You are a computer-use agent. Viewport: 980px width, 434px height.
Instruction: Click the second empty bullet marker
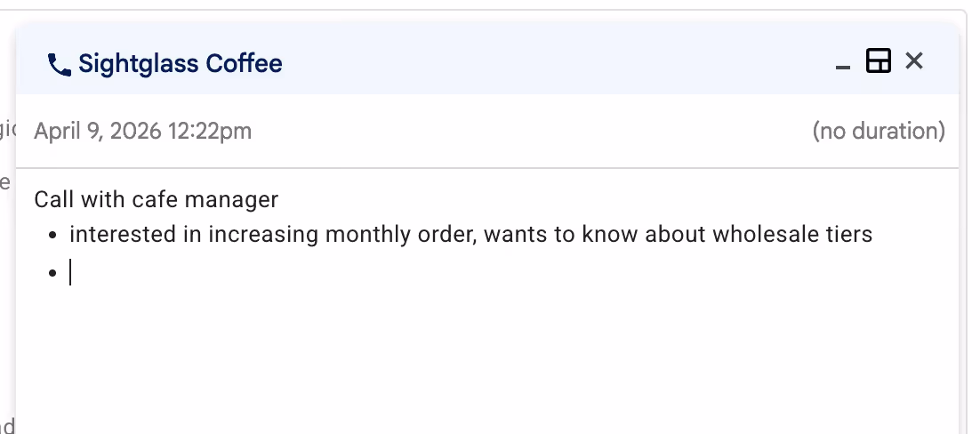point(52,273)
